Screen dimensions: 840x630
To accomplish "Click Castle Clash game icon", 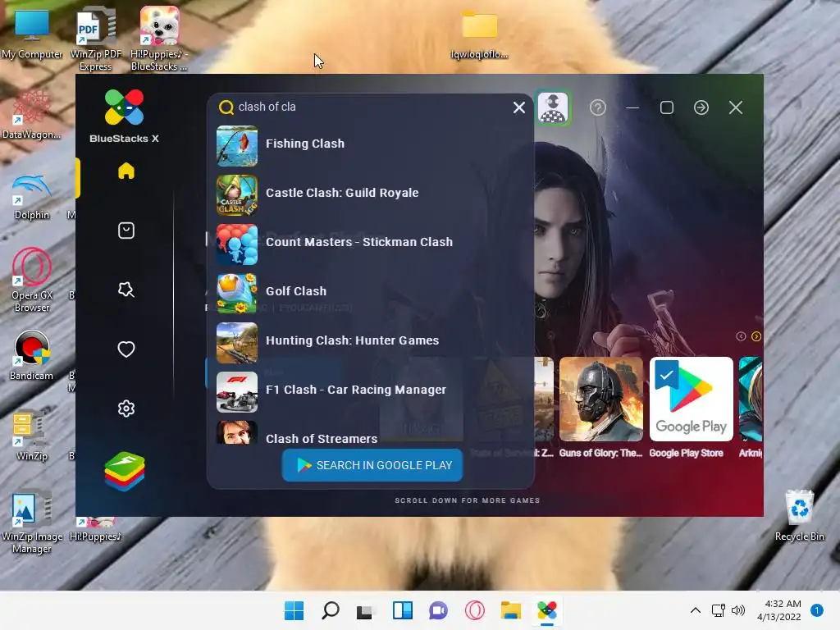I will point(237,195).
